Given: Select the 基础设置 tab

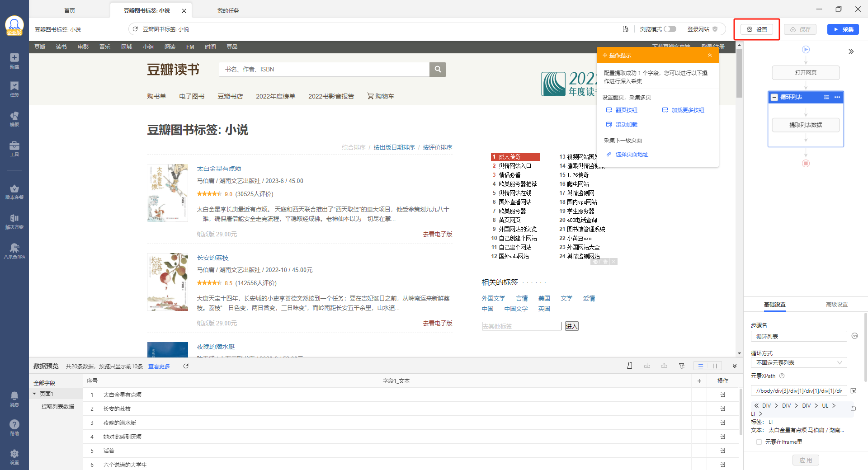Looking at the screenshot, I should [775, 305].
